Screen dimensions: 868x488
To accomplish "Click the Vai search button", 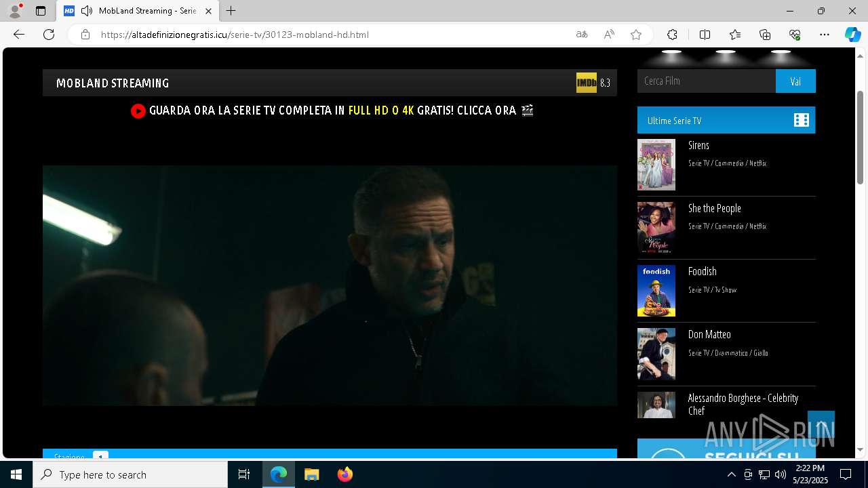I will point(795,81).
